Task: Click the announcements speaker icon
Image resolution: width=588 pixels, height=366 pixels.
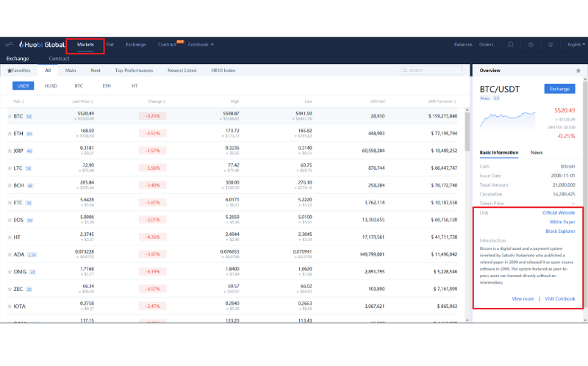Action: 531,45
